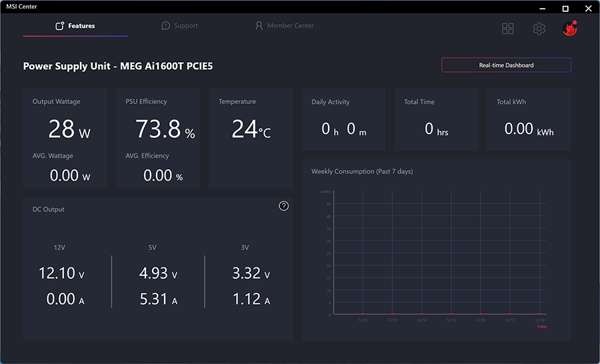Click the Power Supply Unit - MEG Ai1600T PCIE5 heading
Viewport: 600px width, 364px height.
pos(118,66)
